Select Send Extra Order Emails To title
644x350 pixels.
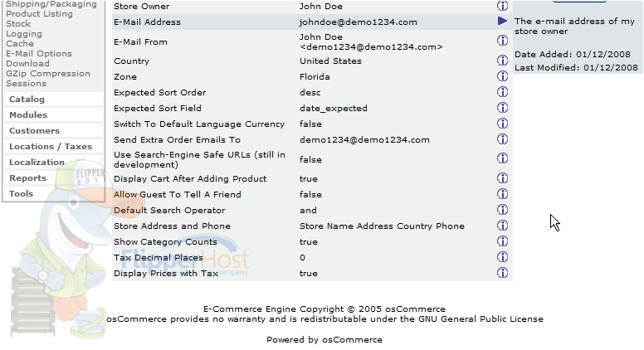[177, 140]
